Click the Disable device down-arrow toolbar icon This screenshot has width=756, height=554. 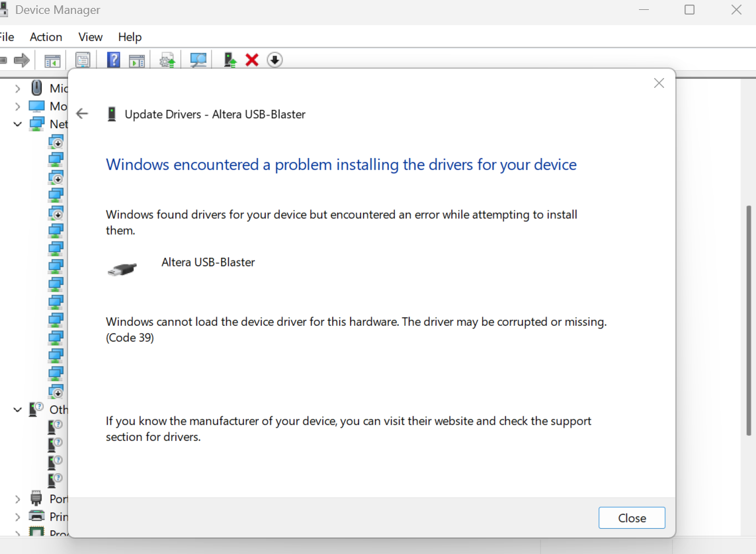[274, 60]
